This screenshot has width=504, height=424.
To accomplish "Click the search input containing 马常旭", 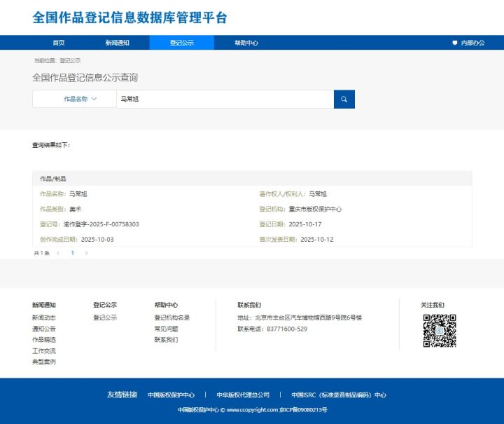I will (x=224, y=100).
